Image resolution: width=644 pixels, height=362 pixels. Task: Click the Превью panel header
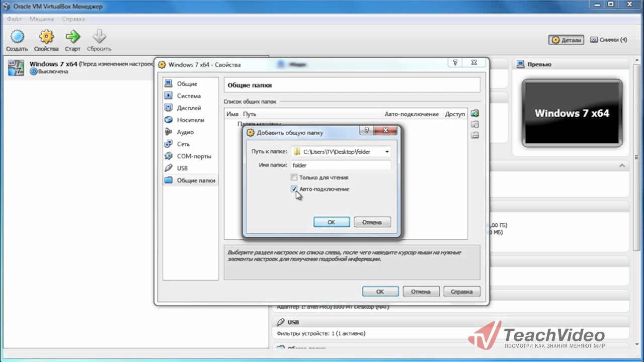coord(571,64)
